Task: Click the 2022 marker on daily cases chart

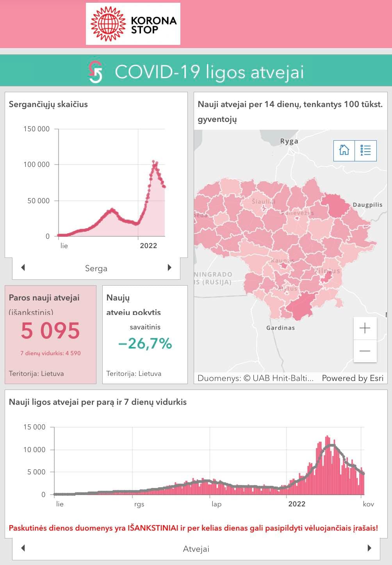Action: pyautogui.click(x=297, y=504)
